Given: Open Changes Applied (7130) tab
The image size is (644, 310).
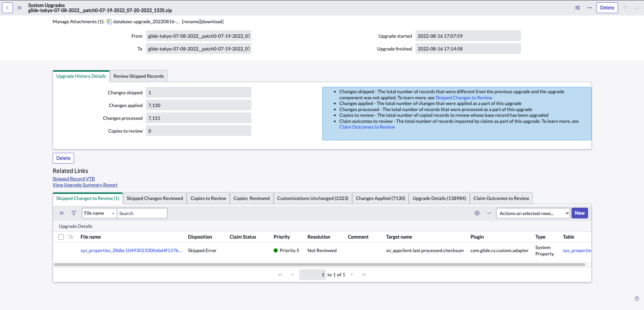Looking at the screenshot, I should [380, 198].
